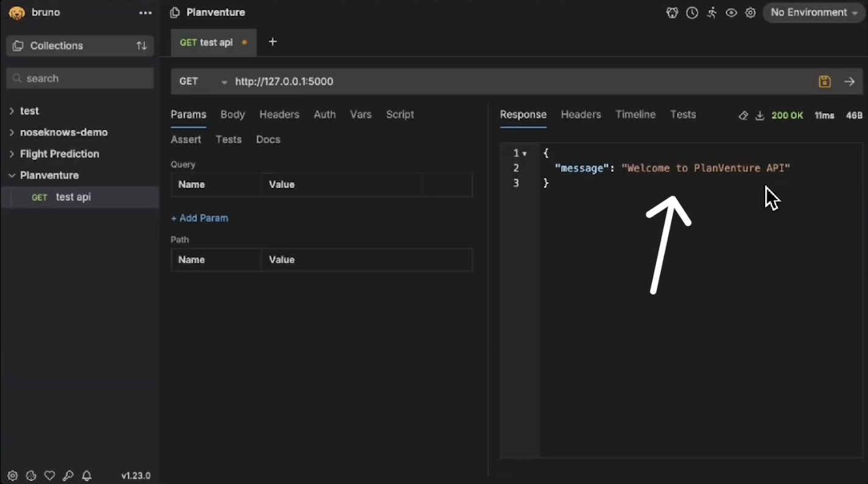Toggle the variables eye icon
Screen dimensions: 868x484
pos(731,13)
